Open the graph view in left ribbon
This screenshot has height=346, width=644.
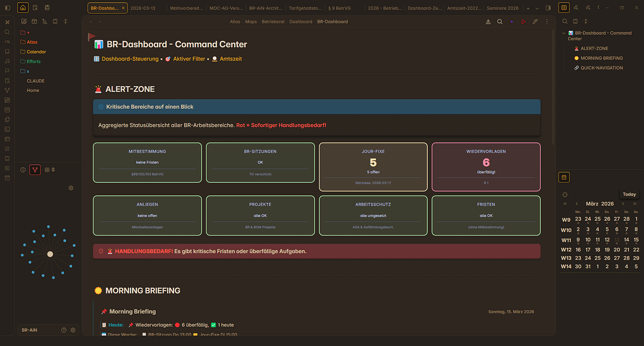(x=7, y=90)
